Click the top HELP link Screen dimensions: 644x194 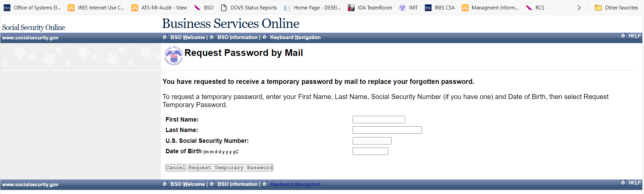[x=634, y=36]
